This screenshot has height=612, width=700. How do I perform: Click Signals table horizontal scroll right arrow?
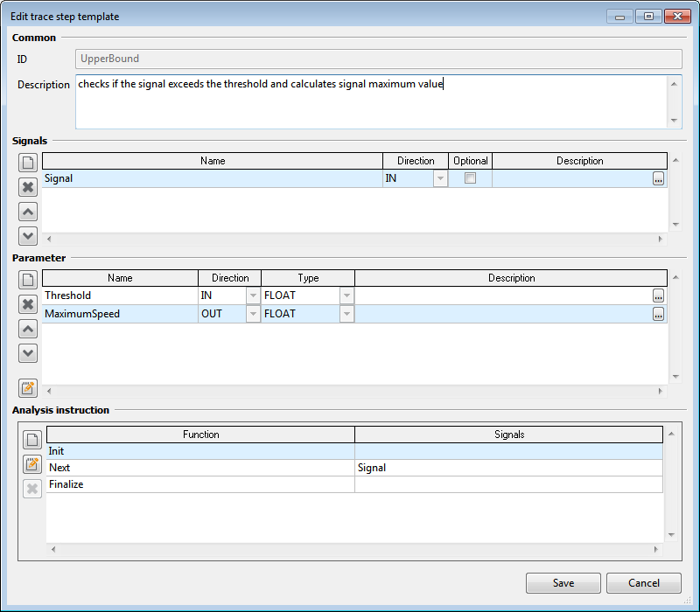coord(661,239)
